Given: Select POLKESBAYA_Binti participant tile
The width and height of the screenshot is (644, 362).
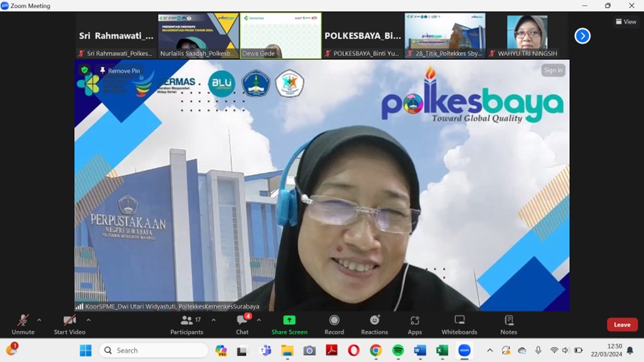Looking at the screenshot, I should (363, 36).
